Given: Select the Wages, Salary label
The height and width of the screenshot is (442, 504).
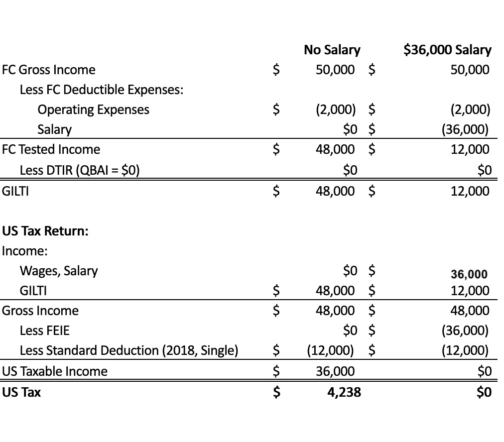Looking at the screenshot, I should coord(58,271).
